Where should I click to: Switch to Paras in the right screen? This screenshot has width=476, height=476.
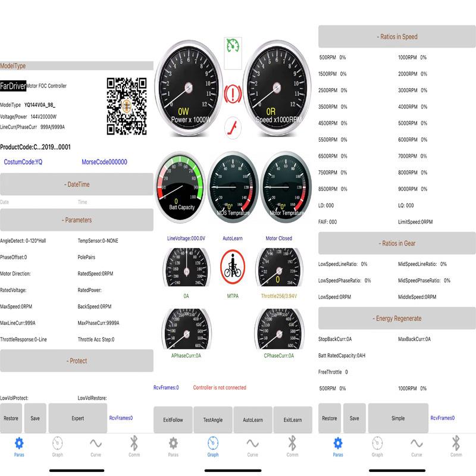click(338, 447)
